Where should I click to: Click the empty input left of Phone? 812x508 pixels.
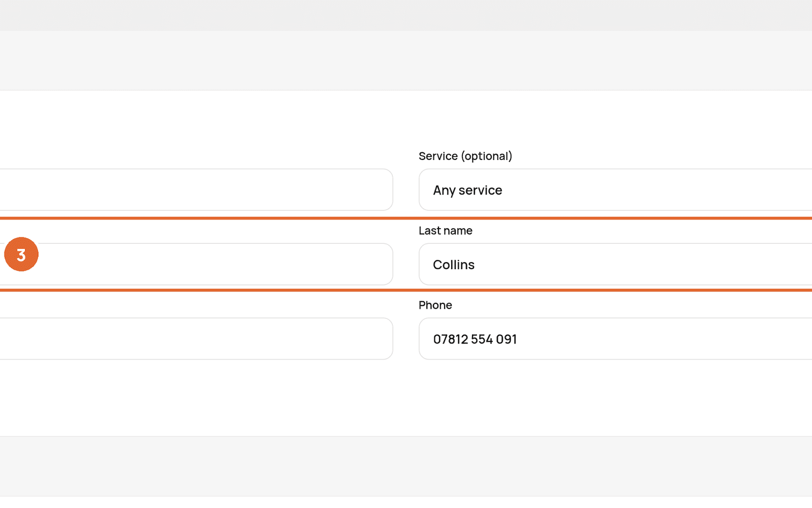click(x=196, y=339)
